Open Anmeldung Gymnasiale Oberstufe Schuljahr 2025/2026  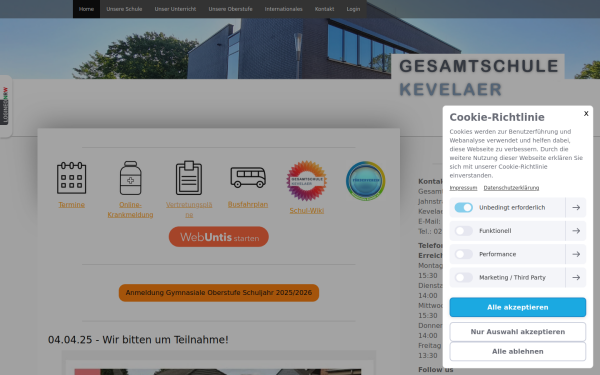pyautogui.click(x=219, y=293)
